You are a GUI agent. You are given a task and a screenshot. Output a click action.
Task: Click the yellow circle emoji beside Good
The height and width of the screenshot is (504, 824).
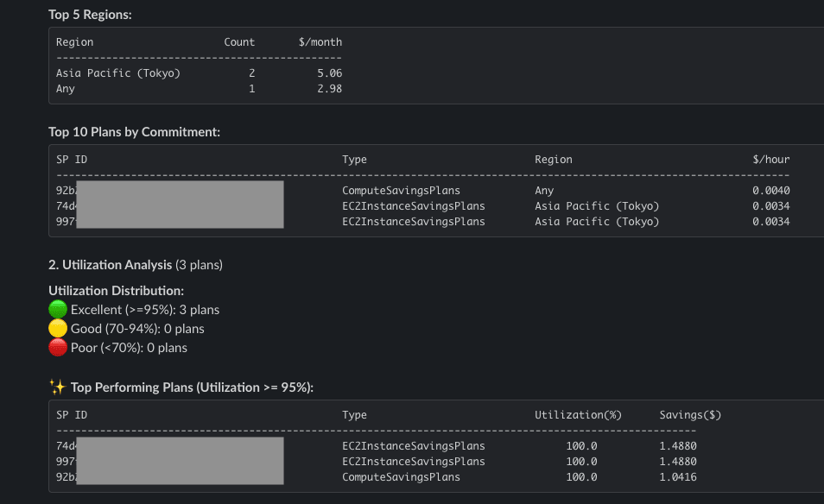click(58, 329)
